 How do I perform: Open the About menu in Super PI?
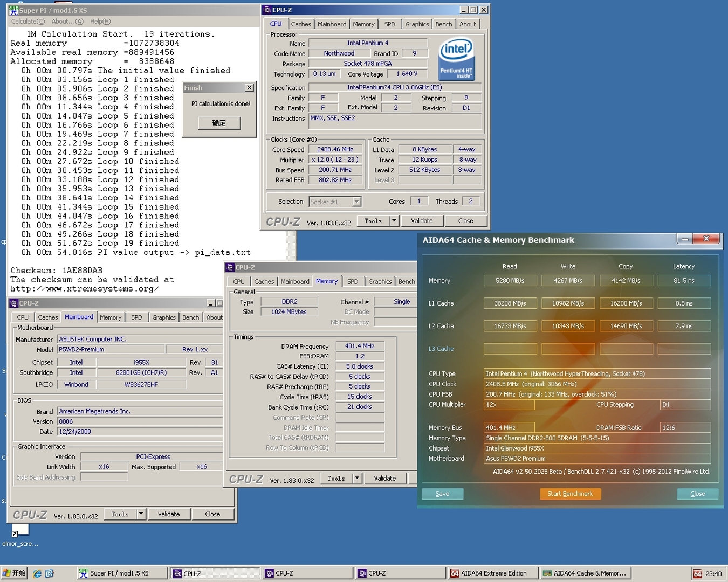tap(67, 22)
